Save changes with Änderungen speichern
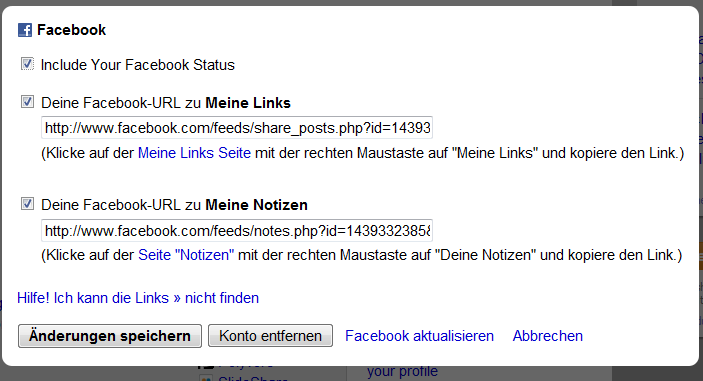This screenshot has height=381, width=703. click(x=110, y=336)
